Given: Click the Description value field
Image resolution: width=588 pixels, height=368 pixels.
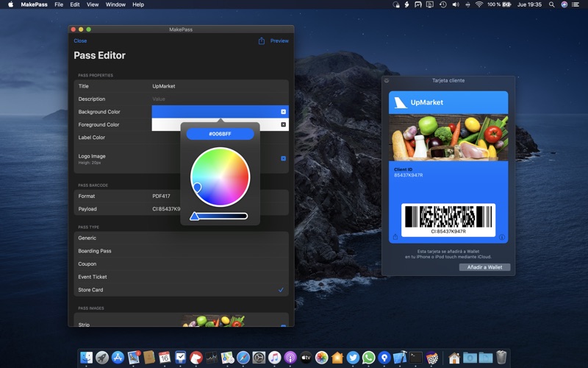Looking at the screenshot, I should [220, 99].
